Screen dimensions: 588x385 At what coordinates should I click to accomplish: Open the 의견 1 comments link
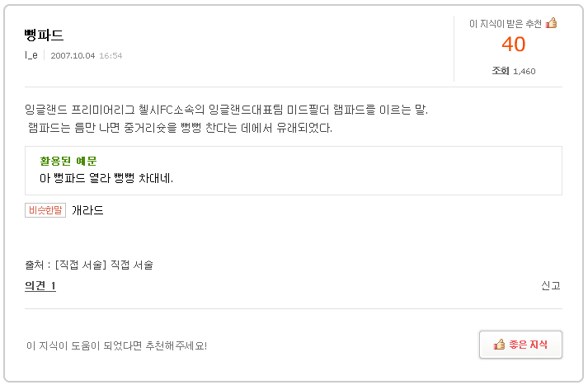click(x=40, y=286)
